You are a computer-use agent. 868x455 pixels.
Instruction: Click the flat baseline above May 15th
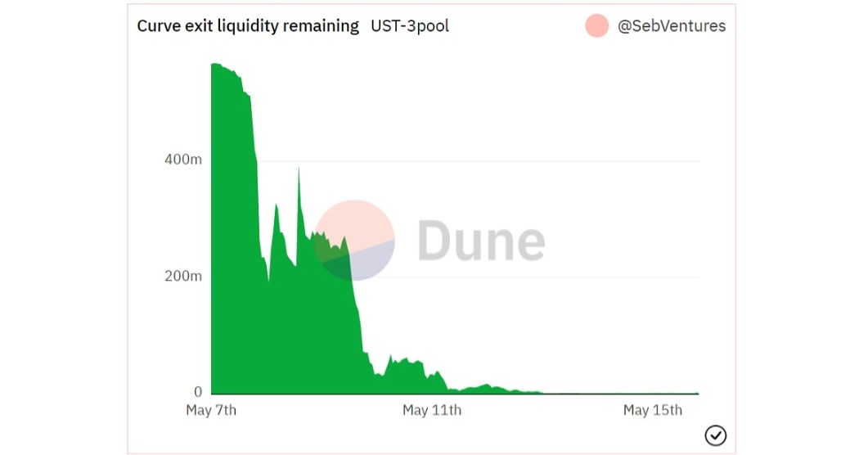tap(653, 393)
